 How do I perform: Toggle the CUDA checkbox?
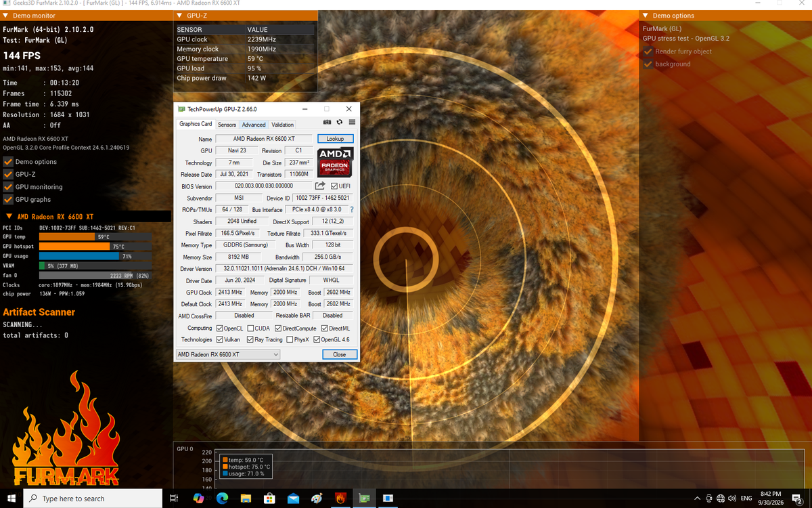tap(251, 328)
